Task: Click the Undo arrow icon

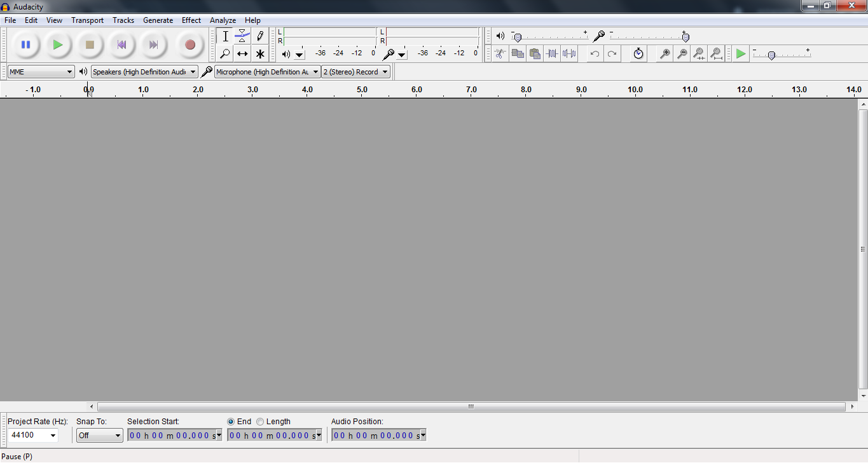Action: (595, 53)
